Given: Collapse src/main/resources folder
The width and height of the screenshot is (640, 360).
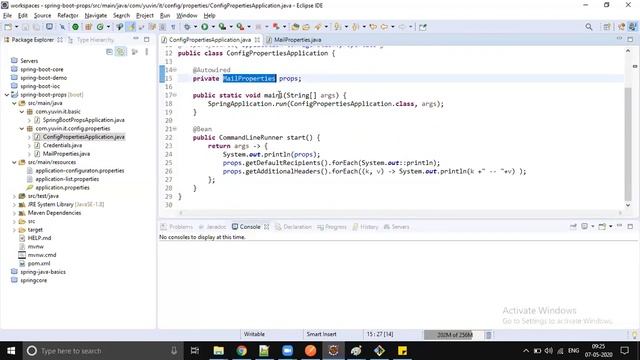Looking at the screenshot, I should pyautogui.click(x=14, y=162).
